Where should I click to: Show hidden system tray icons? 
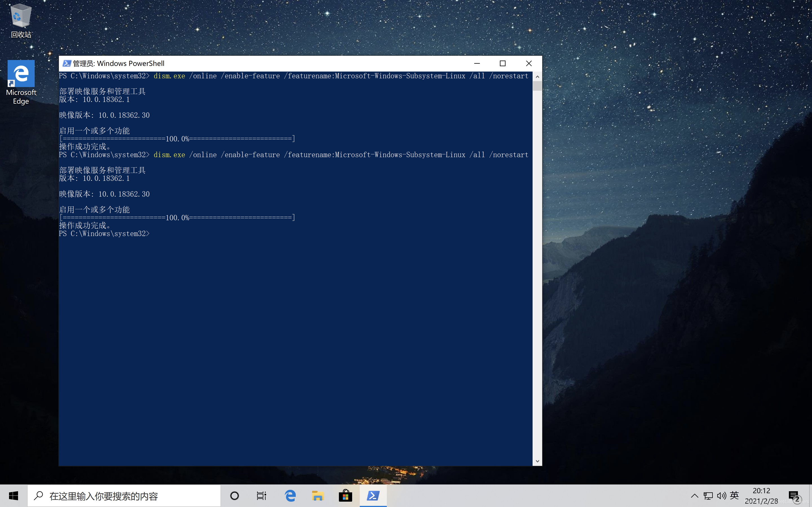click(x=694, y=496)
